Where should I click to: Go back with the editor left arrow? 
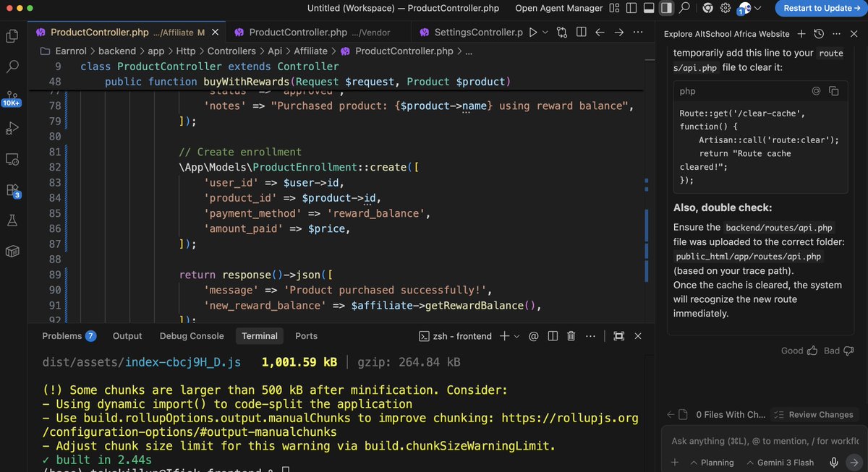600,33
